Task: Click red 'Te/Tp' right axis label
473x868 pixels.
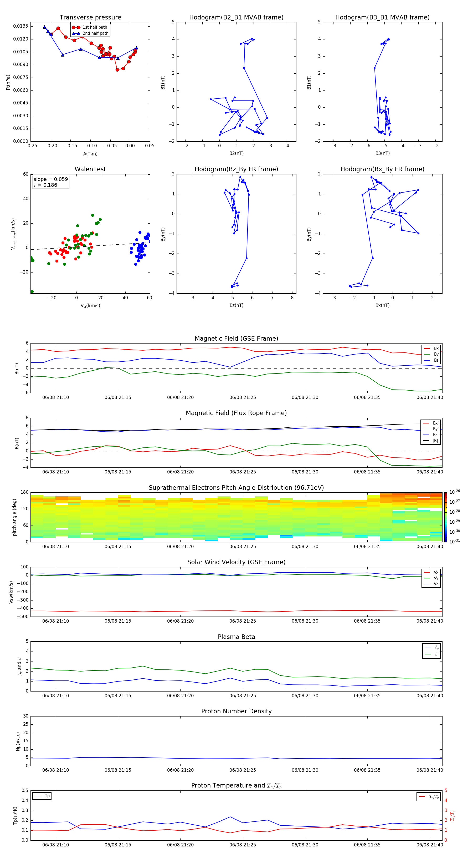Action: pyautogui.click(x=453, y=816)
